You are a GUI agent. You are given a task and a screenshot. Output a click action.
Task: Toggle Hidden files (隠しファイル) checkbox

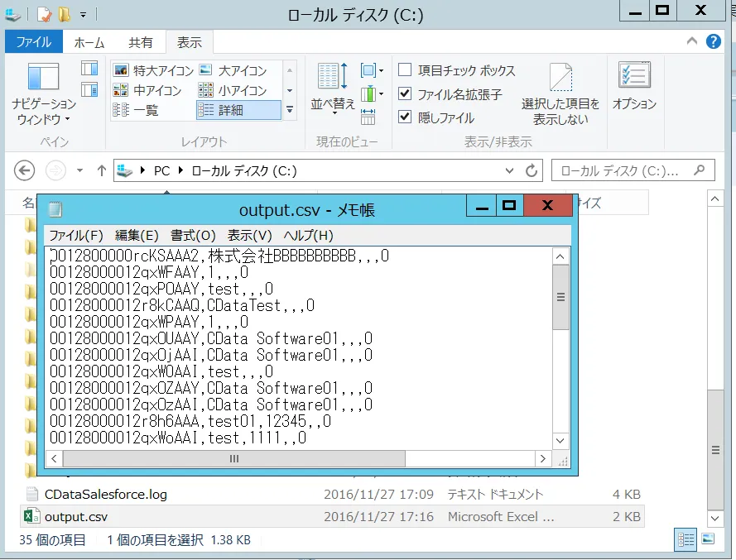tap(405, 117)
